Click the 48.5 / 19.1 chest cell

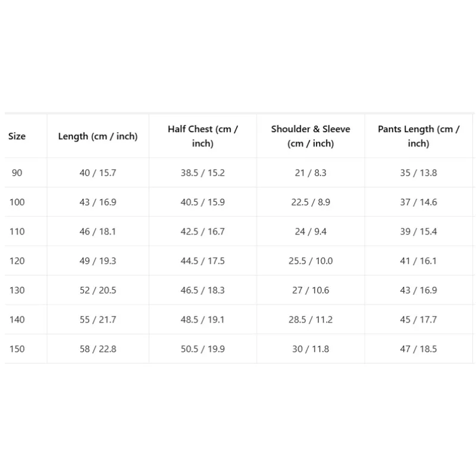pos(203,320)
